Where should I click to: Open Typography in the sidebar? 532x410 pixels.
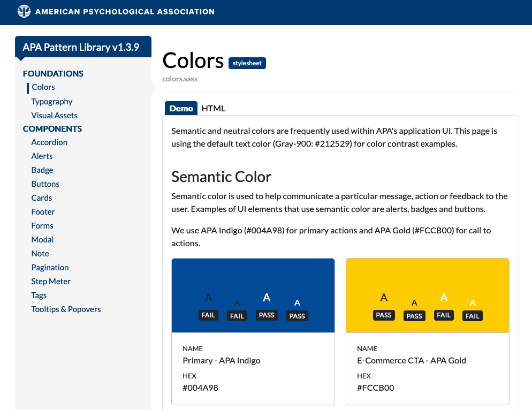[x=52, y=102]
